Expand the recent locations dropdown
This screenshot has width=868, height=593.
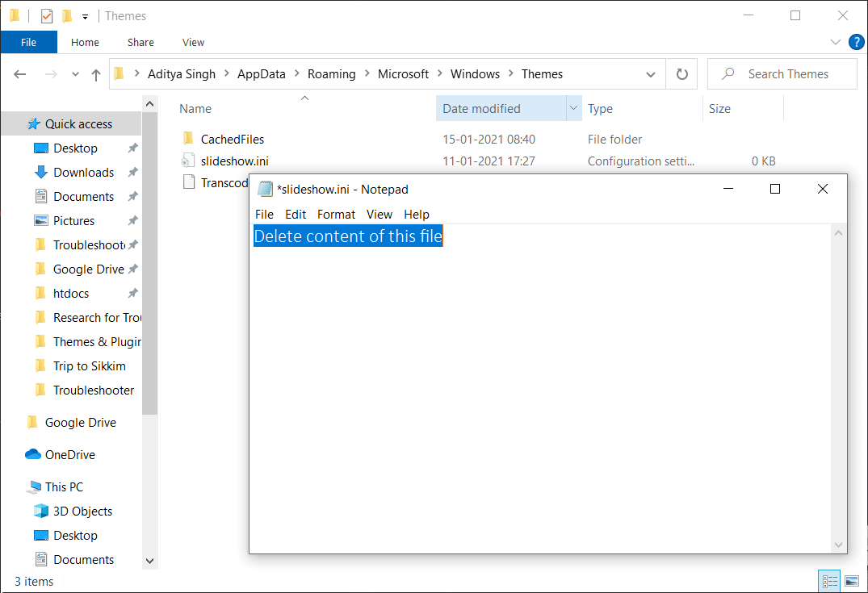point(75,74)
